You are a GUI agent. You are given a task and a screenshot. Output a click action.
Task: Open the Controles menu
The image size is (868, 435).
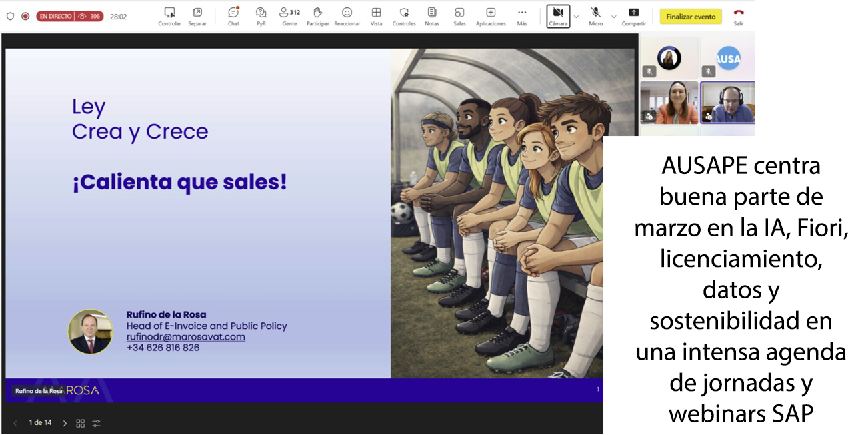(404, 16)
